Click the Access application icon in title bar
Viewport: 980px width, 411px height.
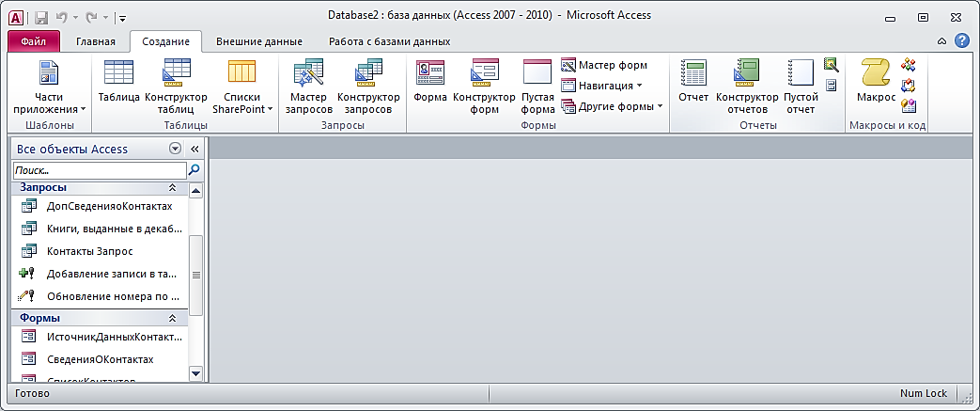[17, 17]
